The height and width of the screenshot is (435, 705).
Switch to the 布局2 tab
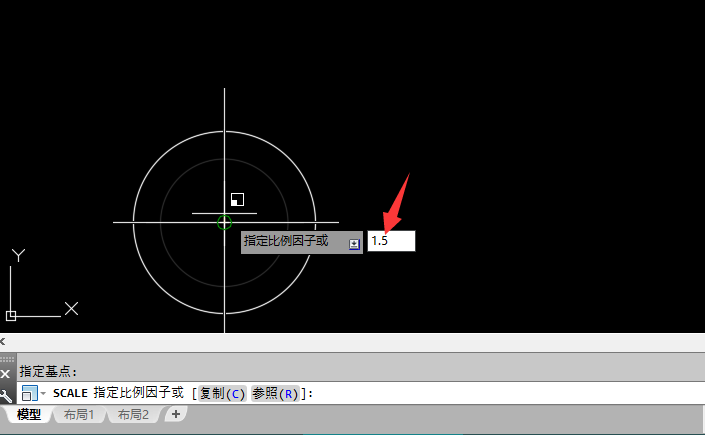[x=133, y=414]
